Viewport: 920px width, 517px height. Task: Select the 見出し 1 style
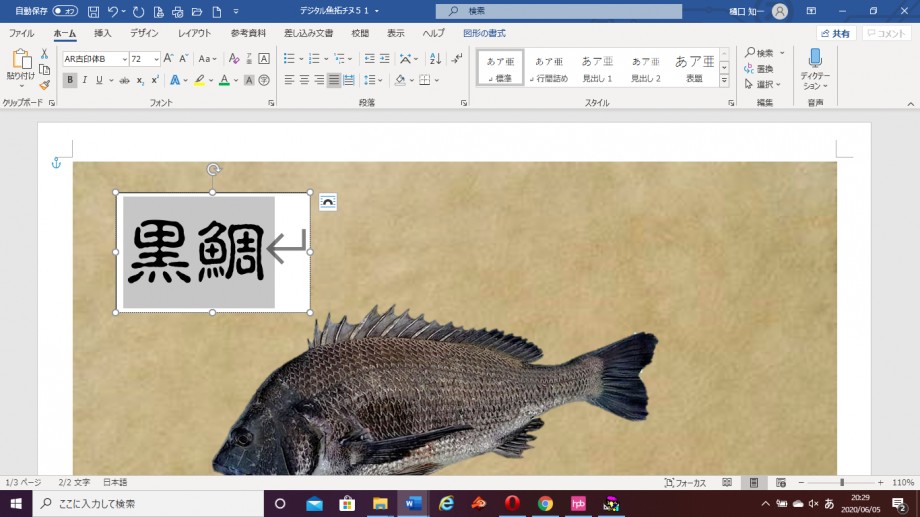click(597, 68)
